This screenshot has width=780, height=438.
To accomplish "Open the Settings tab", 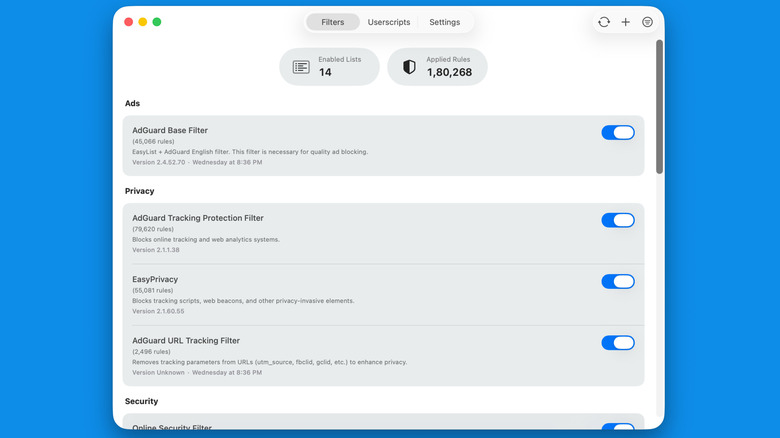I will (444, 22).
